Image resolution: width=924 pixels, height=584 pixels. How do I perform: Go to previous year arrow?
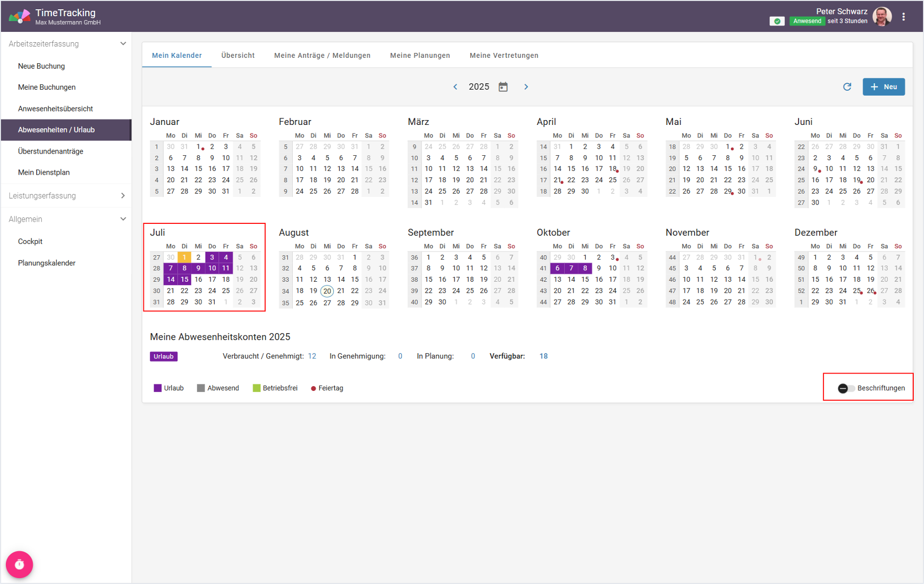(x=455, y=87)
